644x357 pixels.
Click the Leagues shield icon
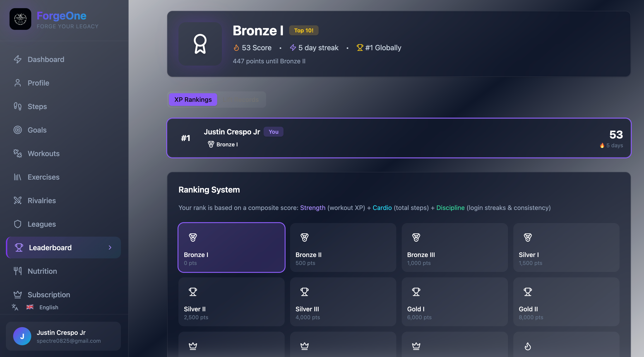click(x=17, y=224)
